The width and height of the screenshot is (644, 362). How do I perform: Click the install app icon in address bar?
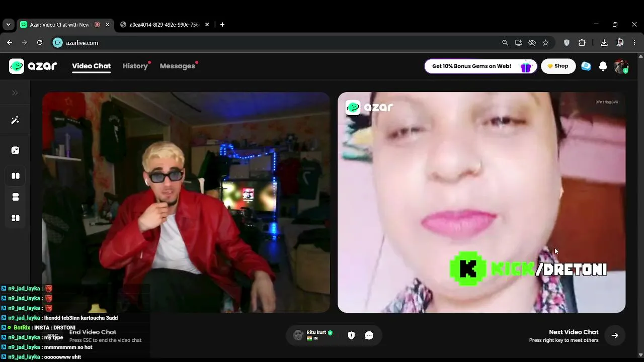click(x=519, y=43)
